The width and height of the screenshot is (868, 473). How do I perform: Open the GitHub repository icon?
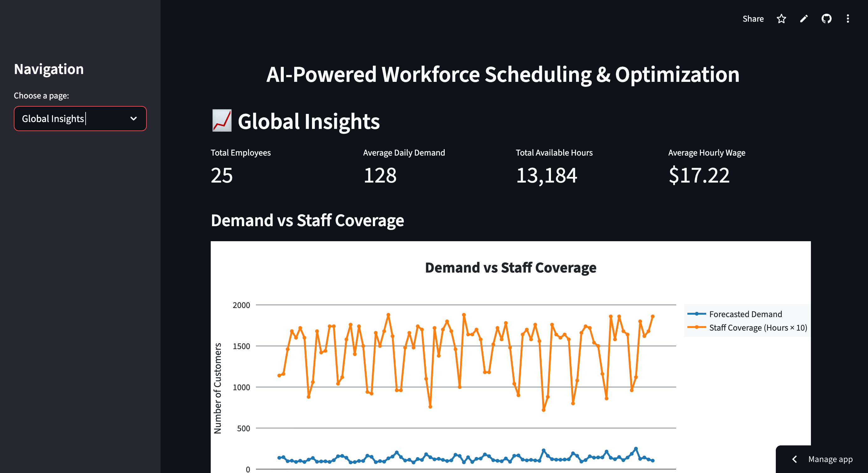(826, 19)
